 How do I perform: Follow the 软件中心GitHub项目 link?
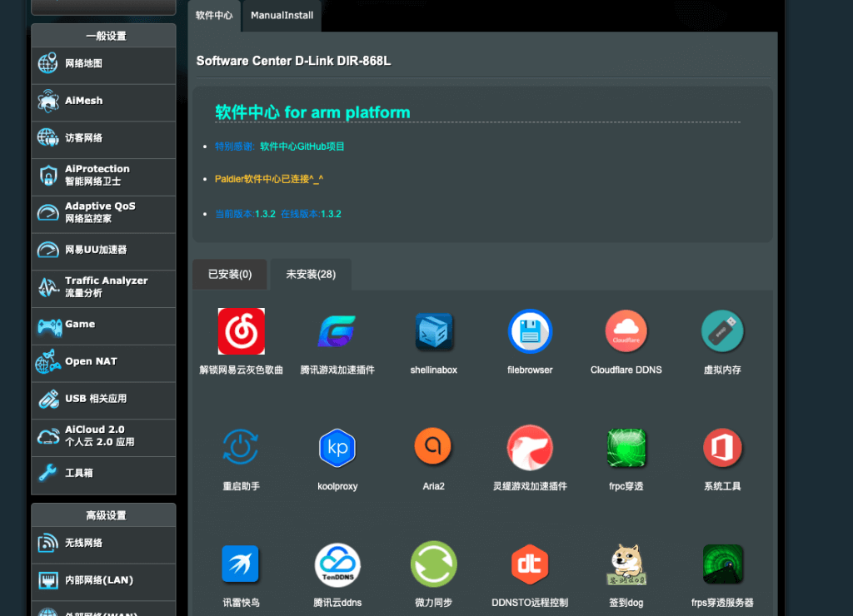coord(302,147)
